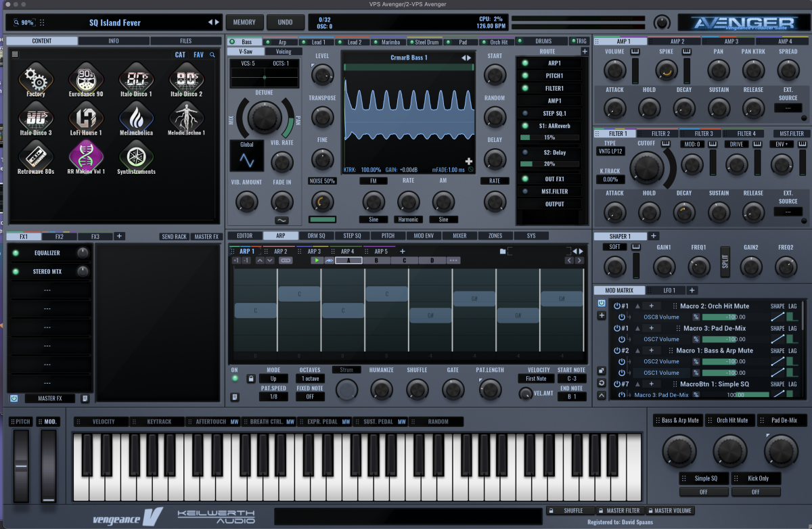Toggle the ARP1 route LED
This screenshot has width=812, height=529.
click(525, 63)
